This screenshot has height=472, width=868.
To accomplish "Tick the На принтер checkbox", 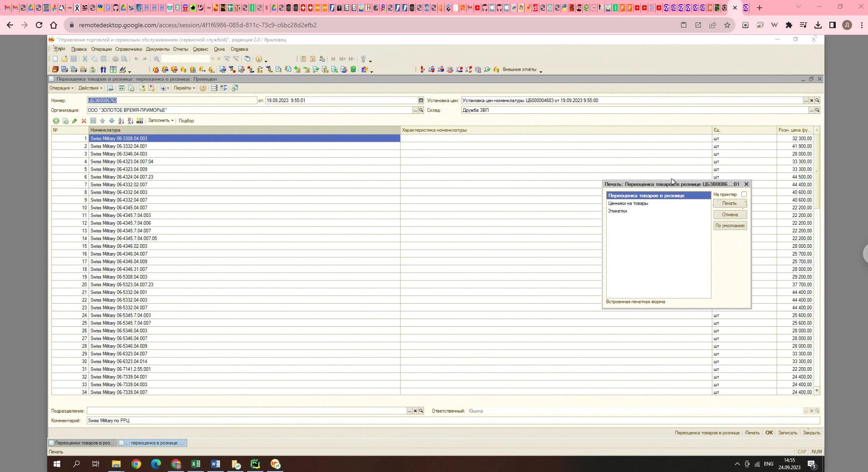I will click(x=744, y=194).
